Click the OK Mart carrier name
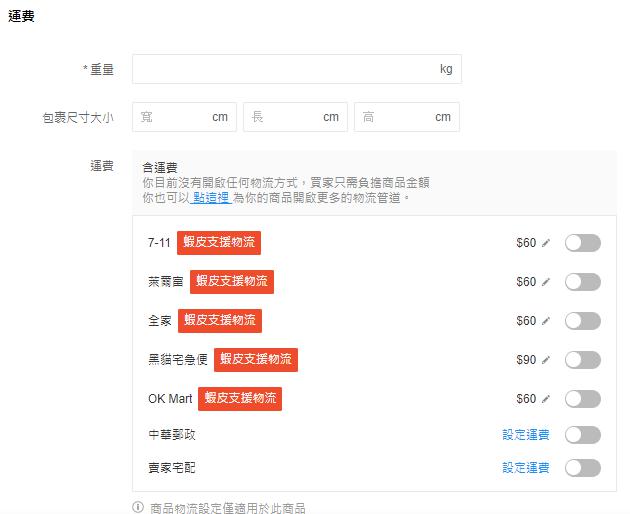The width and height of the screenshot is (630, 514). (x=170, y=399)
